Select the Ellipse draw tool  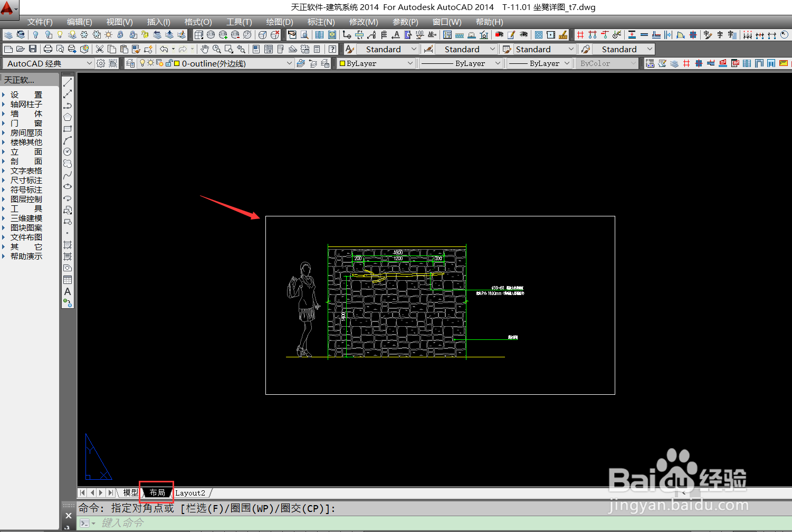coord(68,187)
